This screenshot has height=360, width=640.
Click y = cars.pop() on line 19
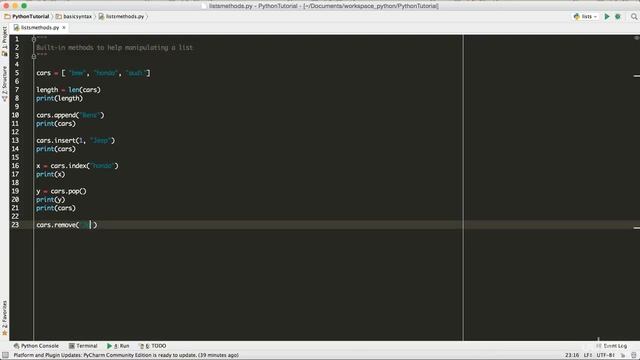(x=61, y=191)
